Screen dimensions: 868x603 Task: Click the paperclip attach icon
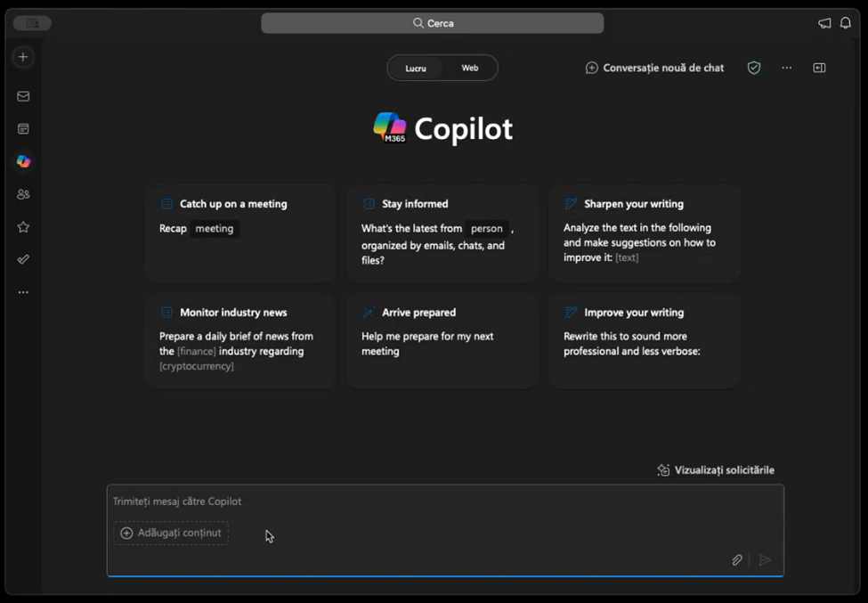point(737,560)
